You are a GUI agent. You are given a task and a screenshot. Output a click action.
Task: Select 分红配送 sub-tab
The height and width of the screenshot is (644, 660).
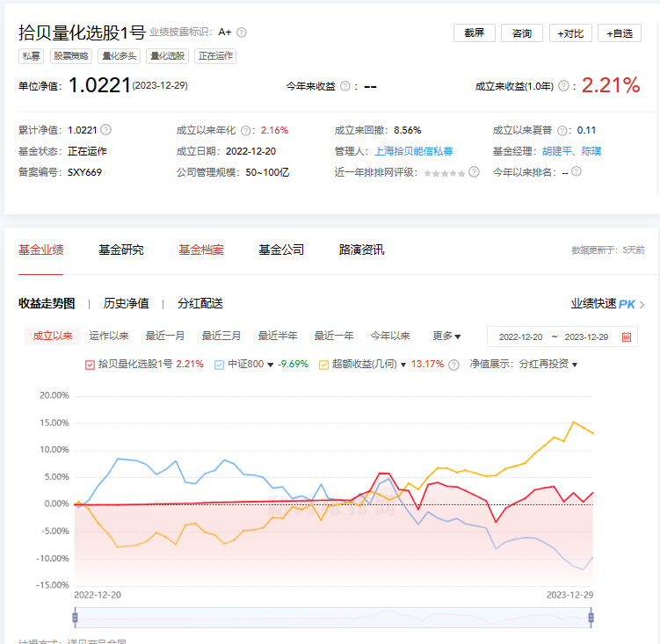coord(200,303)
